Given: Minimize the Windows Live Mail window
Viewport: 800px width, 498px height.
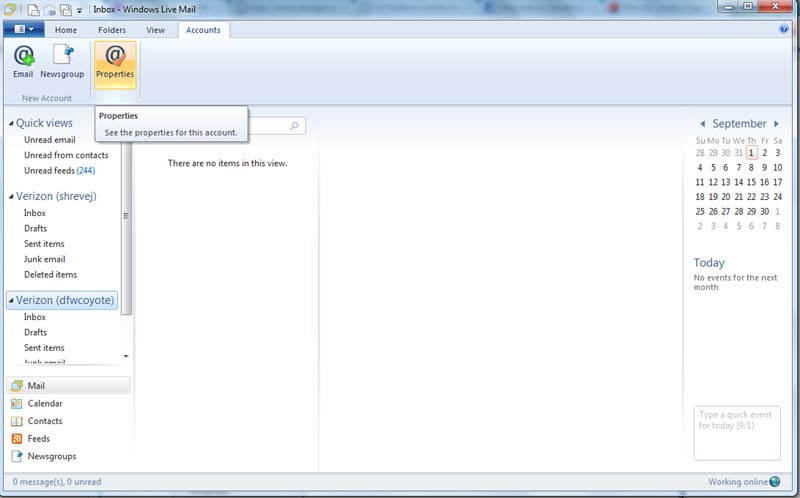Looking at the screenshot, I should pos(729,7).
